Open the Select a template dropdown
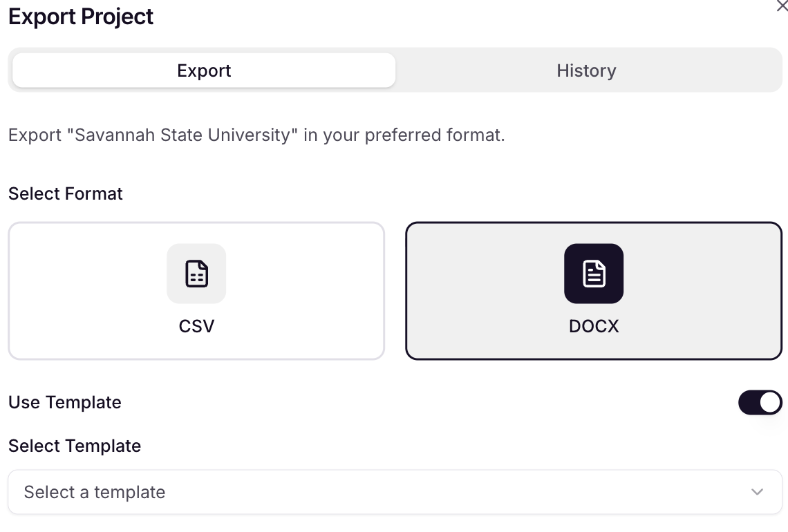This screenshot has width=788, height=532. point(395,492)
